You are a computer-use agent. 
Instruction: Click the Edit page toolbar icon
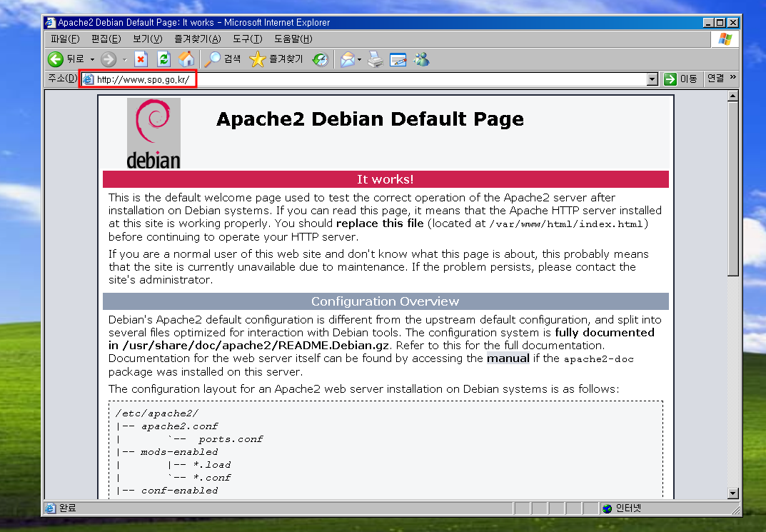tap(398, 59)
